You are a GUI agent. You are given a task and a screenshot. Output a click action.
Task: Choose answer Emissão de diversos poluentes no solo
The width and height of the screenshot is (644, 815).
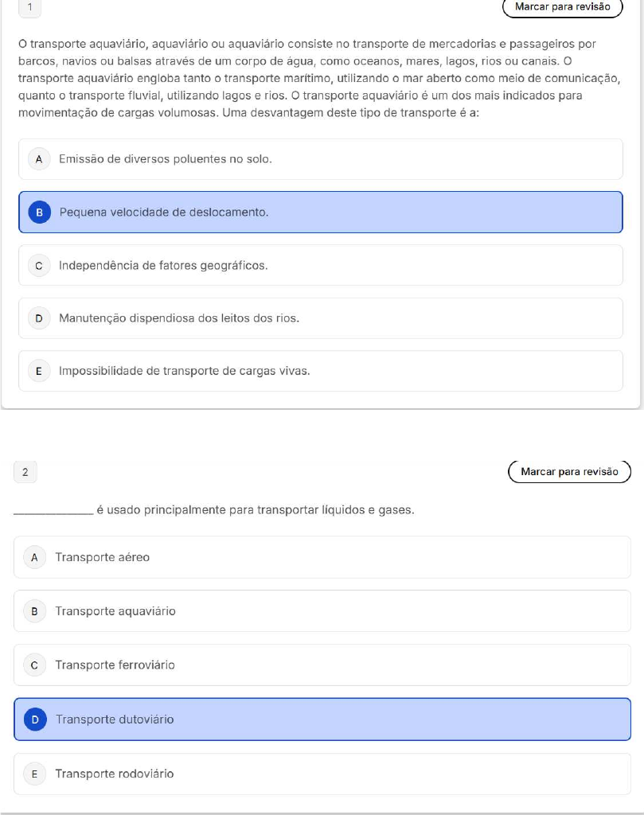[321, 159]
